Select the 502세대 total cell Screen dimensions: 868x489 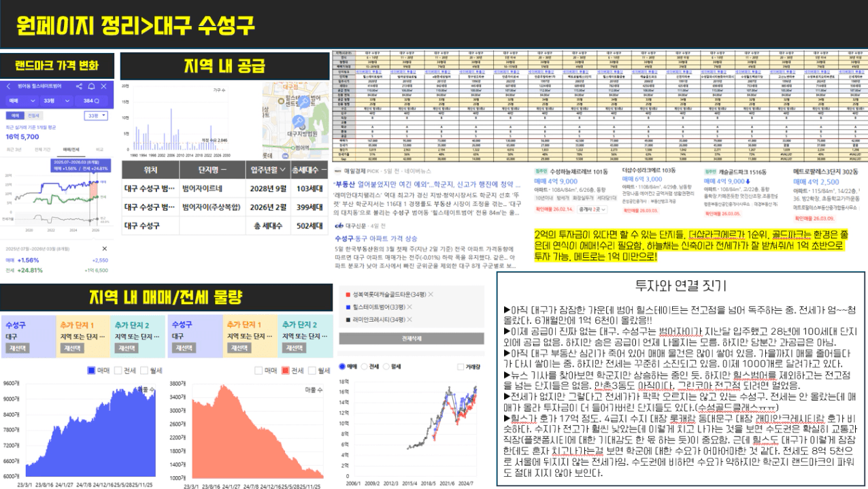click(307, 226)
